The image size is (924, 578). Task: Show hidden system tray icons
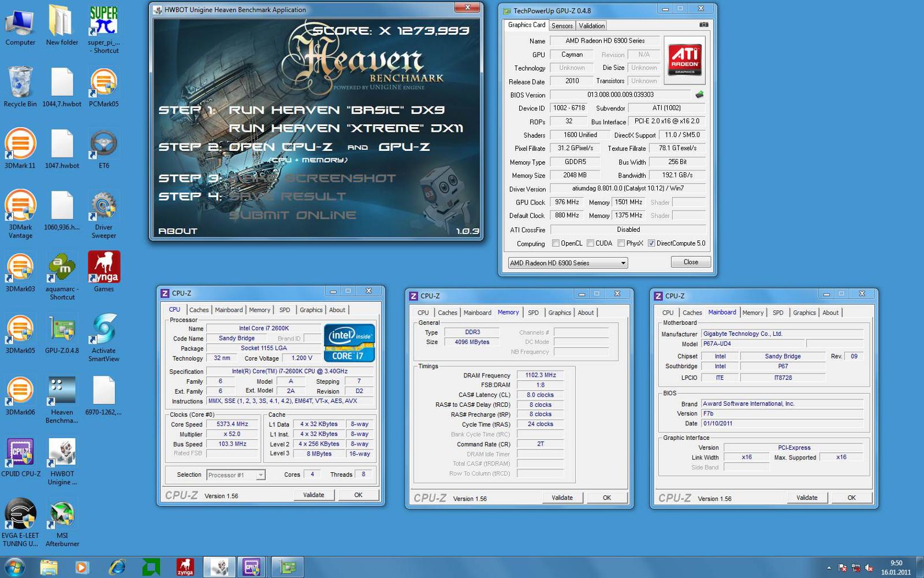829,568
